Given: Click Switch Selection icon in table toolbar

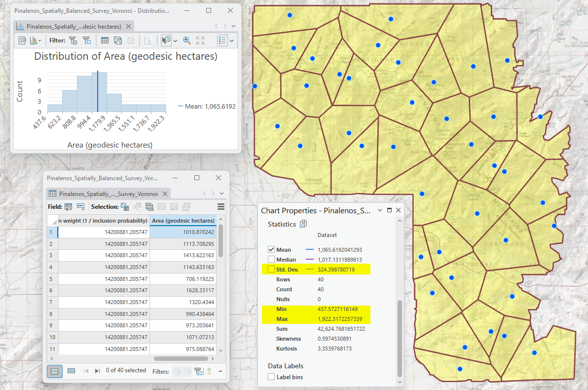Looking at the screenshot, I should click(x=149, y=207).
